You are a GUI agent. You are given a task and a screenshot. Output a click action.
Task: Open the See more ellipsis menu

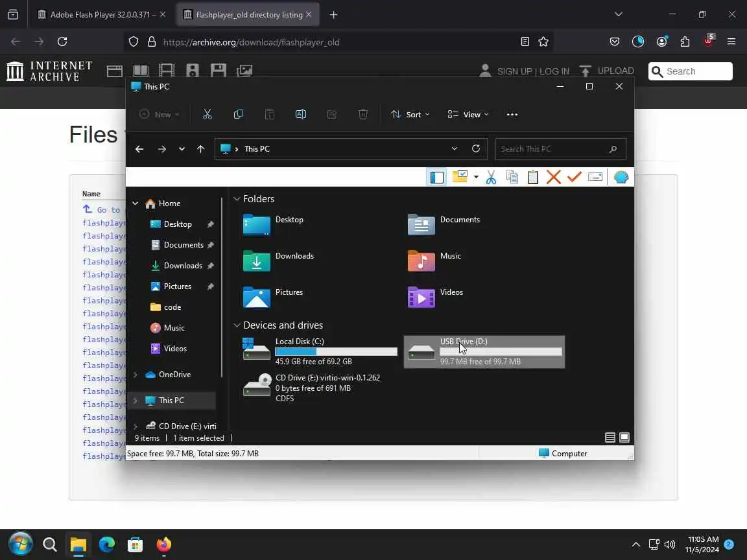pos(512,114)
